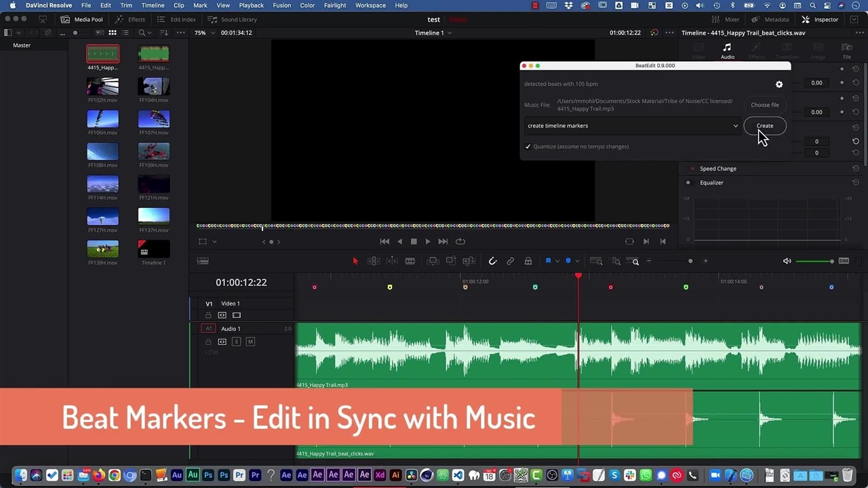Click the Create button in BeatEdit
Image resolution: width=868 pixels, height=488 pixels.
764,125
